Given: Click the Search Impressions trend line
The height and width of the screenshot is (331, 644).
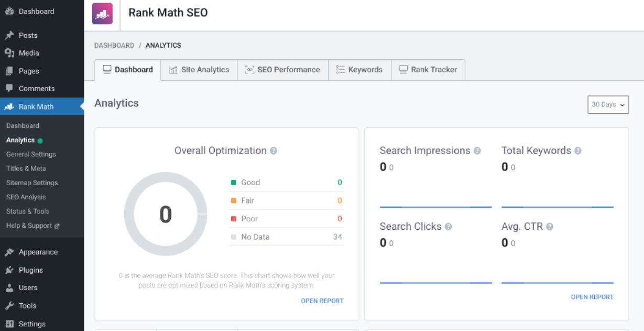Looking at the screenshot, I should 436,207.
